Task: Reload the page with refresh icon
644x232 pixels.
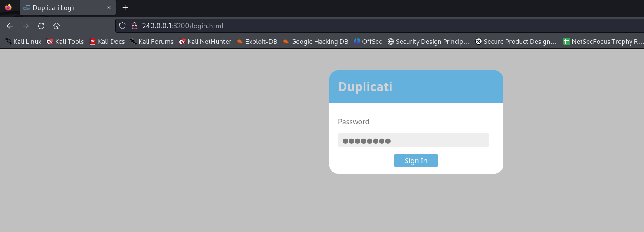Action: point(41,26)
